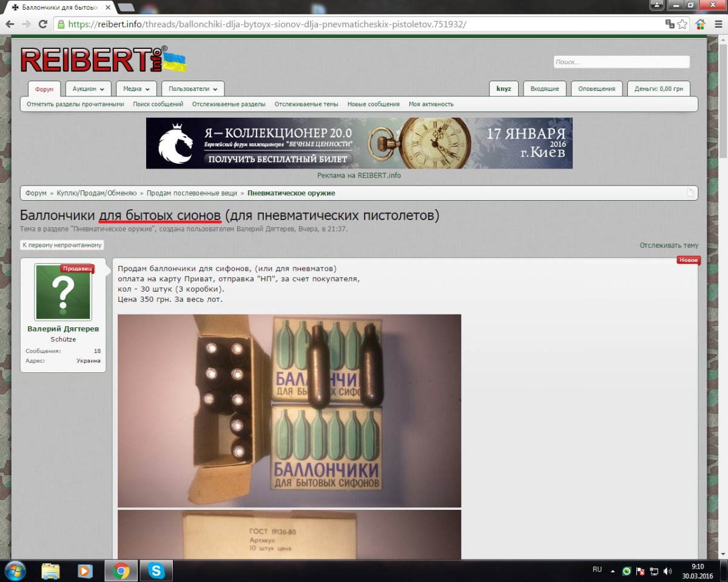Screen dimensions: 728x582
Task: Open Поиск сообщений link
Action: [158, 104]
